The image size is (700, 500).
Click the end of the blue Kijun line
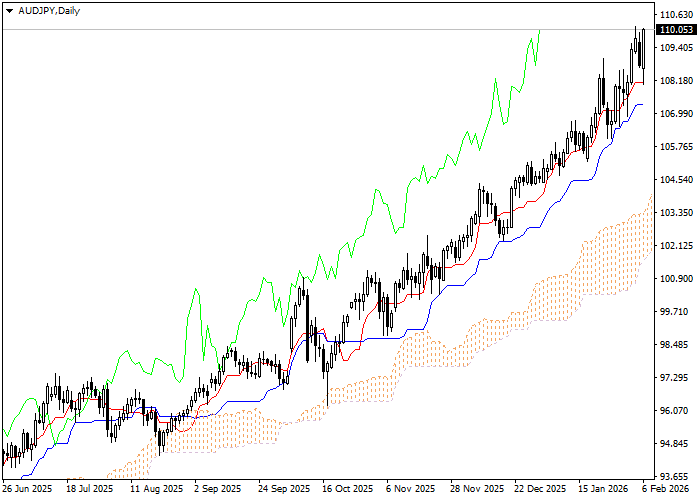[642, 104]
